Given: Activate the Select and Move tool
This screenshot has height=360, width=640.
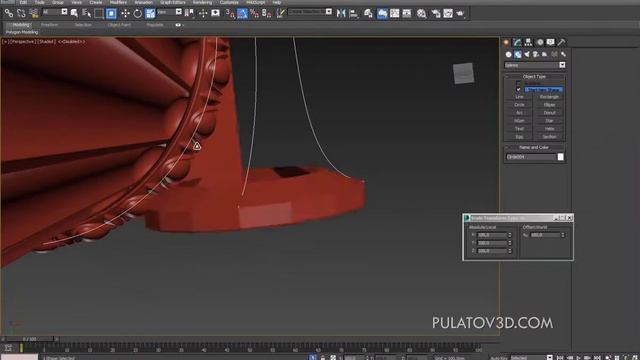Looking at the screenshot, I should click(x=125, y=13).
